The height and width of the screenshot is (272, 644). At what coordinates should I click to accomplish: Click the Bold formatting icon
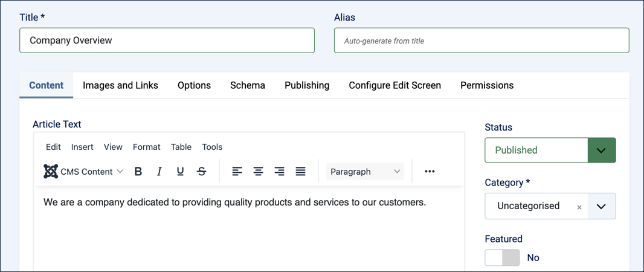coord(138,171)
